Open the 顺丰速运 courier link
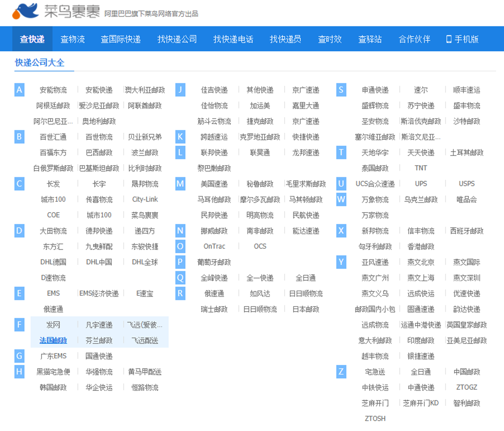Screen dimensions: 504x431 point(466,90)
